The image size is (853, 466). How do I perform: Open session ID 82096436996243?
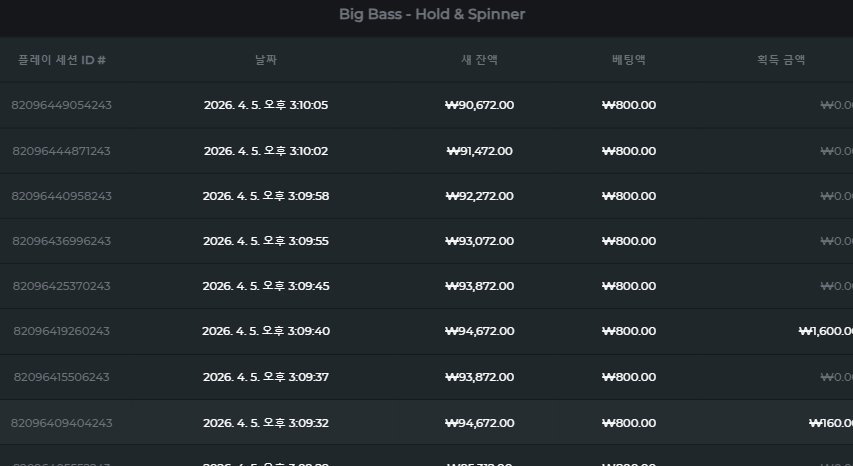[x=61, y=241]
